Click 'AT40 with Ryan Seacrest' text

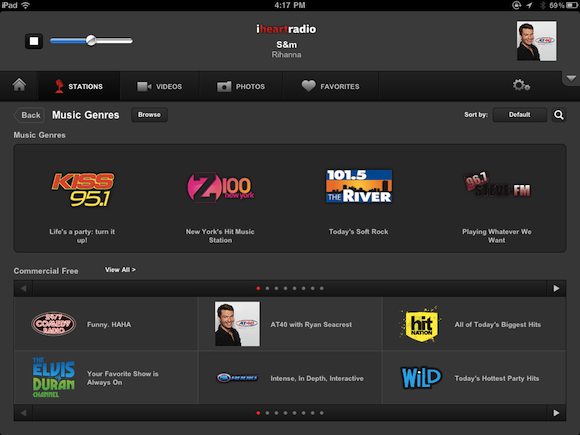click(x=311, y=324)
